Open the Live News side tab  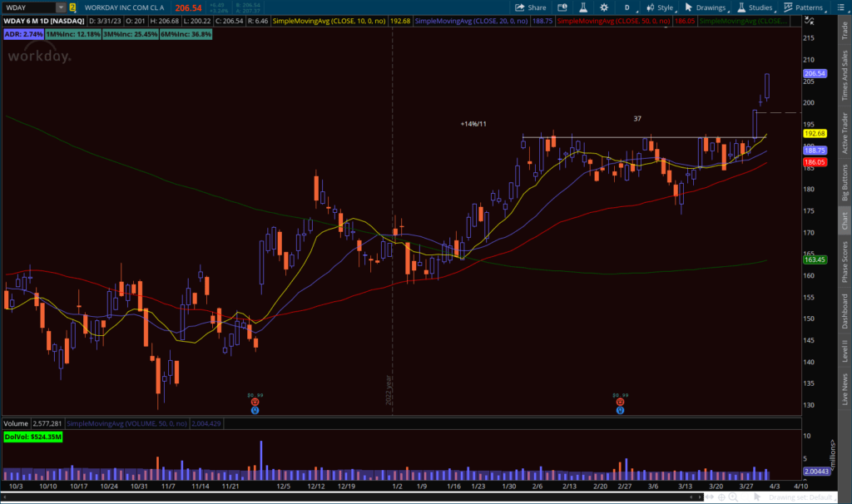tap(845, 389)
